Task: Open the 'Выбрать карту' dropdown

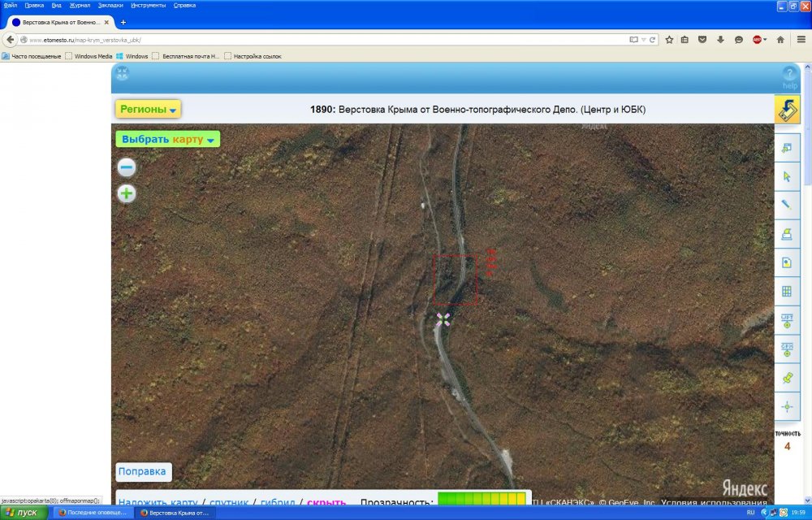Action: [168, 139]
